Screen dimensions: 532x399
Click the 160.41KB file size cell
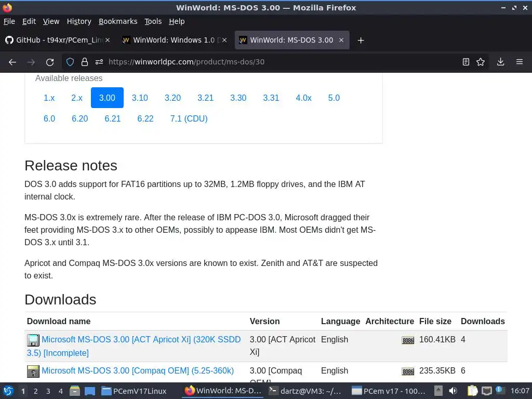coord(437,339)
